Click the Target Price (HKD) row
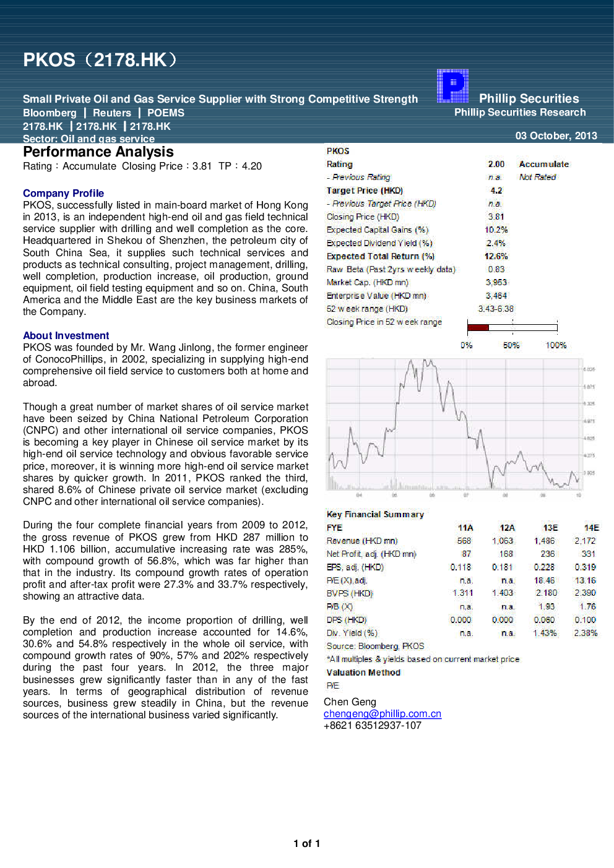The height and width of the screenshot is (868, 614). click(365, 191)
